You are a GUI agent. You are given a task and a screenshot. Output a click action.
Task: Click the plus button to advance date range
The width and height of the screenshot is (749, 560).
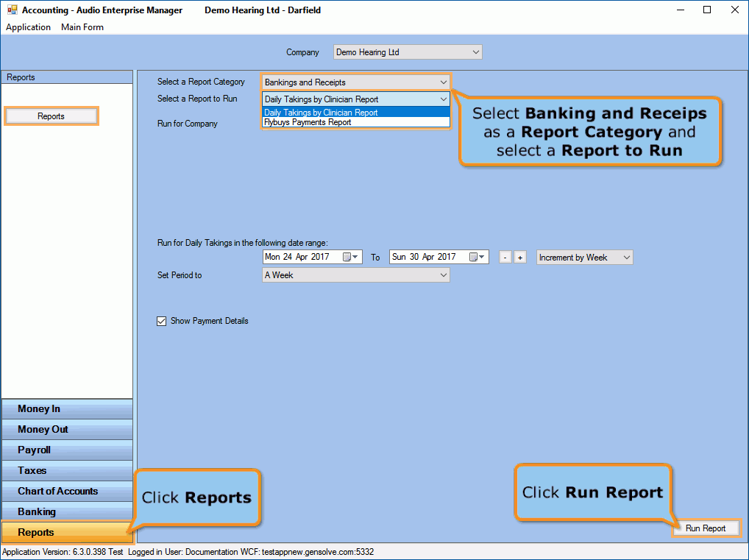coord(520,257)
